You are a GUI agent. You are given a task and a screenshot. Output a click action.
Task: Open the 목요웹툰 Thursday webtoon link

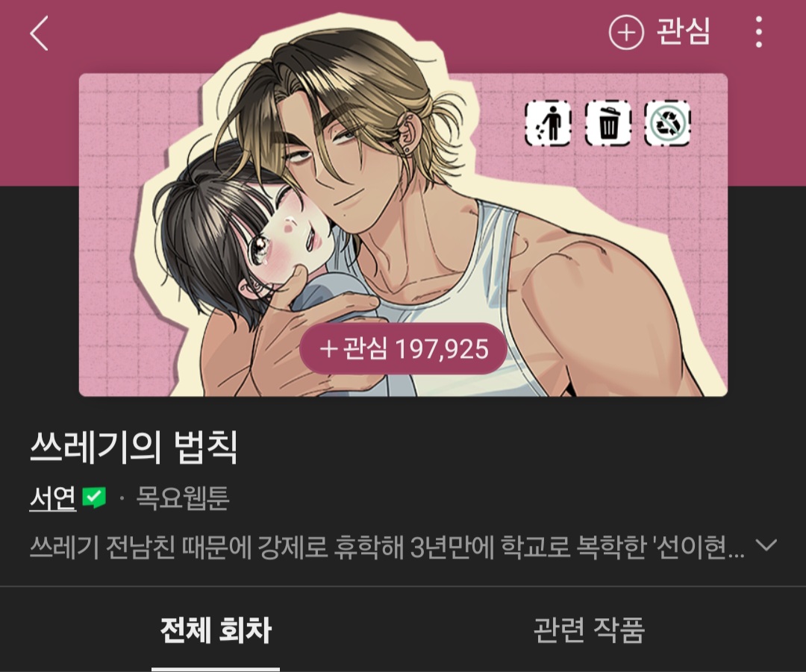click(183, 497)
